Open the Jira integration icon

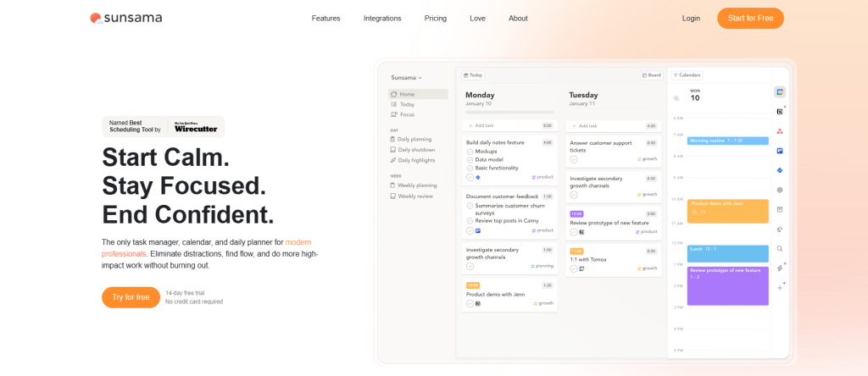(x=779, y=170)
